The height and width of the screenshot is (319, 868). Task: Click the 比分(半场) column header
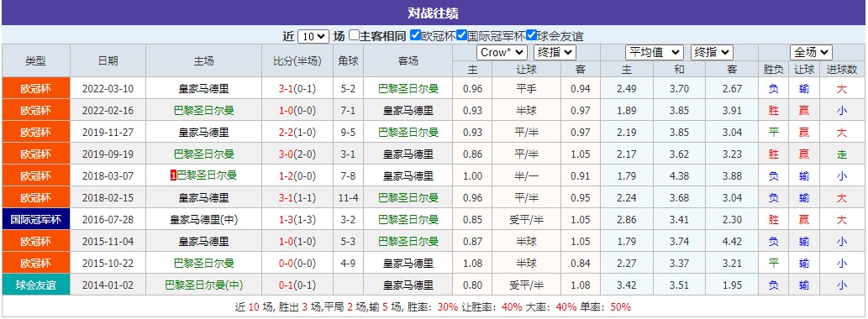click(x=297, y=60)
